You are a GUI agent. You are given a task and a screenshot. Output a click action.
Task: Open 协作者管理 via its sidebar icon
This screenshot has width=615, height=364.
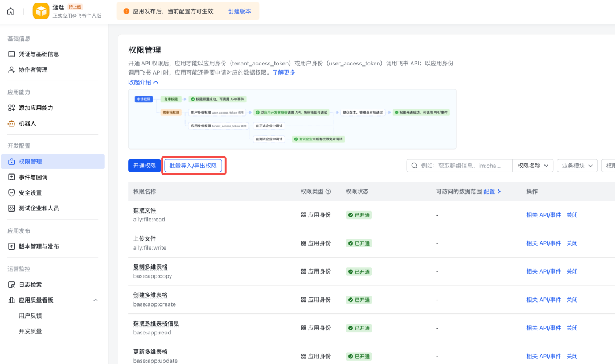coord(12,69)
